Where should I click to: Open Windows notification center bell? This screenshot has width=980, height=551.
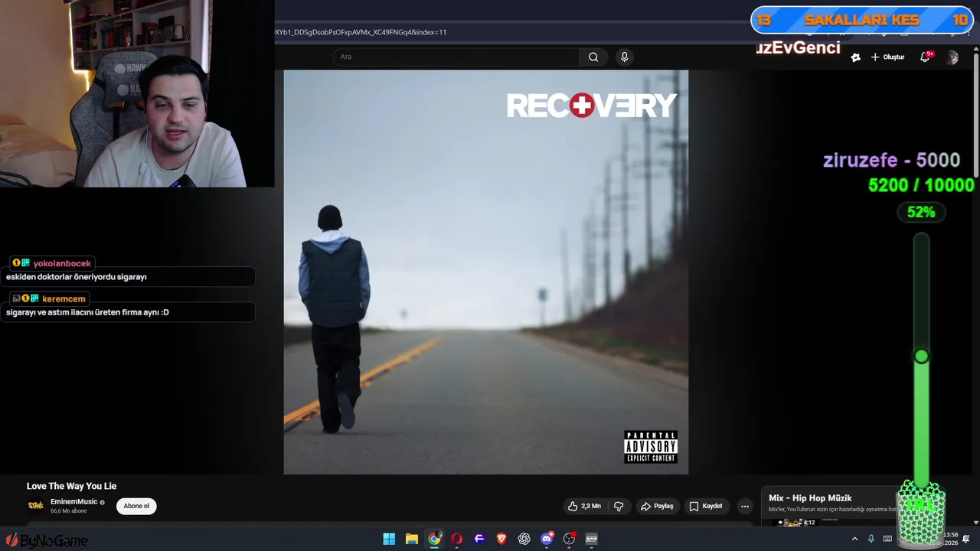point(966,539)
